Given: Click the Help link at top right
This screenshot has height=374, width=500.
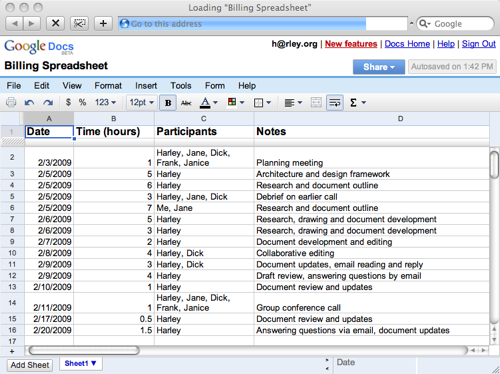Looking at the screenshot, I should (x=446, y=44).
